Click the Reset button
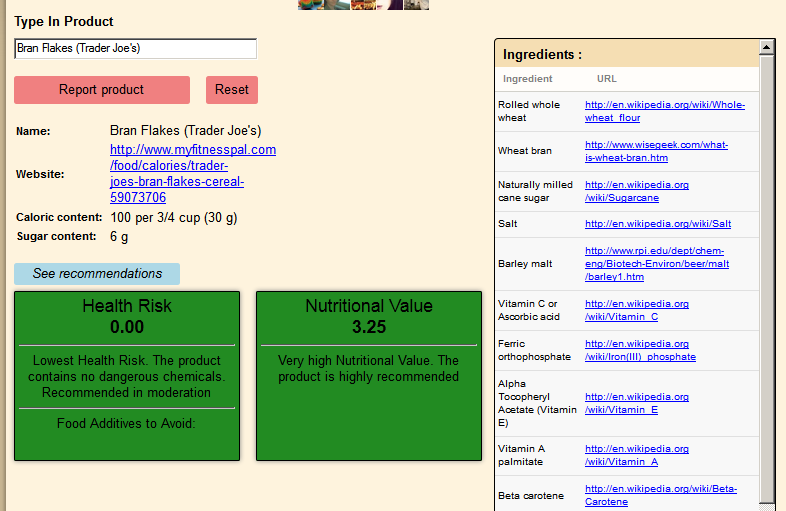Screen dimensions: 786x511 click(232, 90)
